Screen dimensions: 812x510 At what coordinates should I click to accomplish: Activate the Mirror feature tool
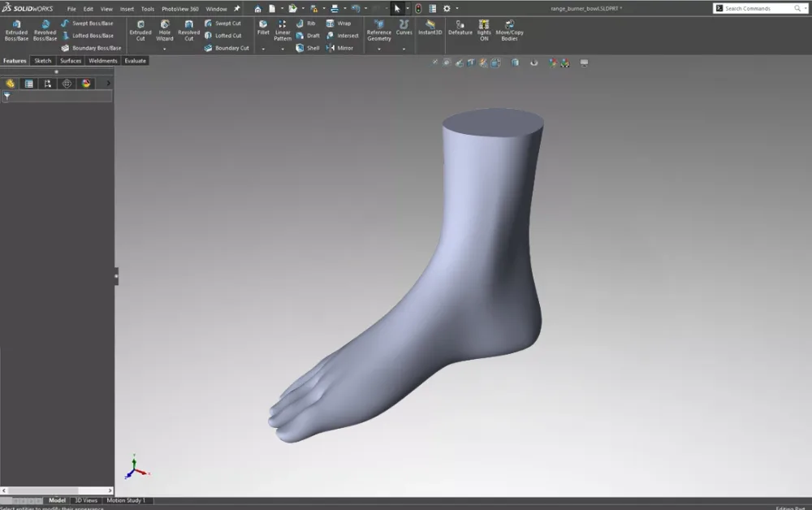tap(339, 48)
